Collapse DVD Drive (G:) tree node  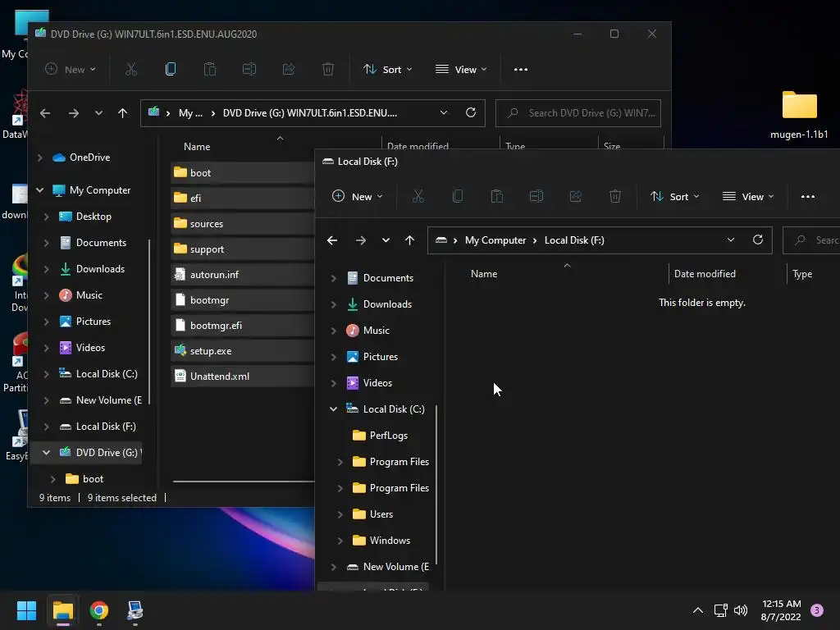(x=47, y=453)
